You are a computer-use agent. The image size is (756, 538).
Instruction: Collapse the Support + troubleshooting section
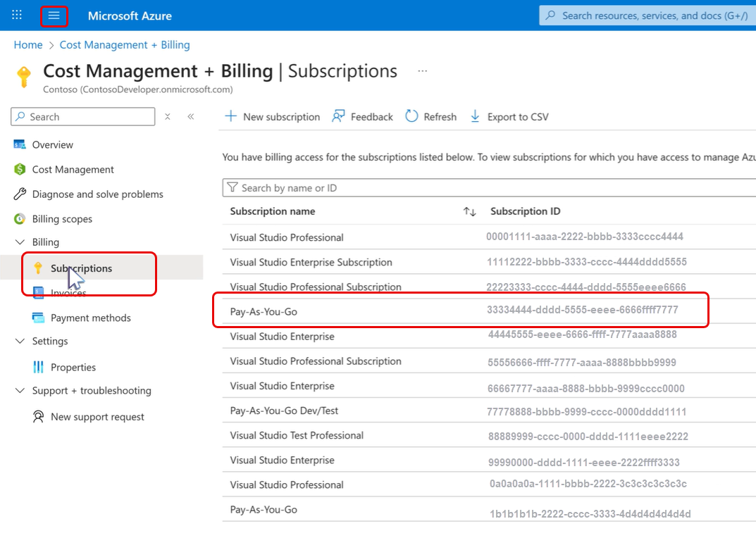20,391
